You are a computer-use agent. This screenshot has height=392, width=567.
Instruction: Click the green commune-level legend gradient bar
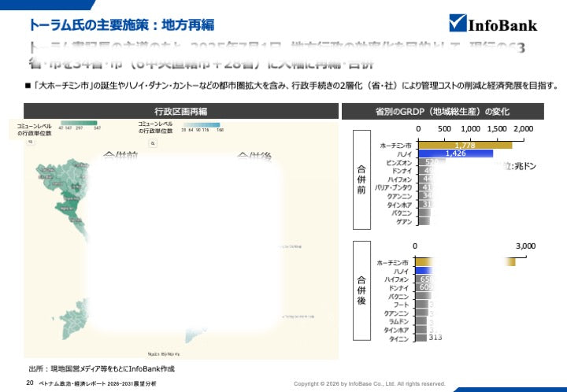79,124
